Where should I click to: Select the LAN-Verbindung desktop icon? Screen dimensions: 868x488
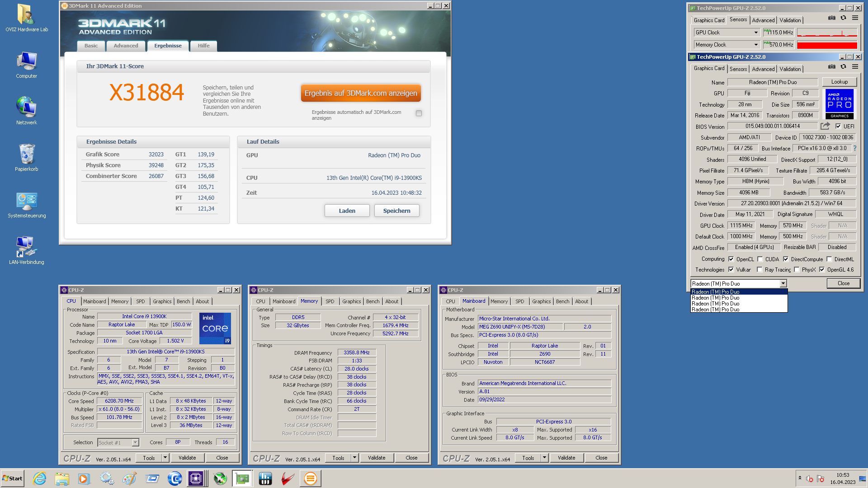[27, 251]
